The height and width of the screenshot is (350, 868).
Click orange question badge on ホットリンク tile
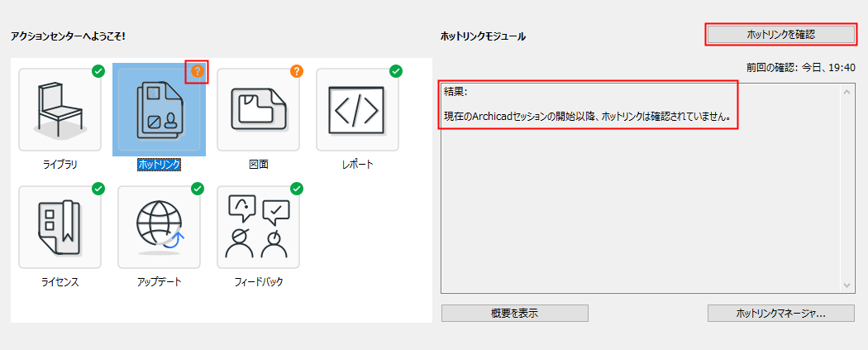(198, 71)
